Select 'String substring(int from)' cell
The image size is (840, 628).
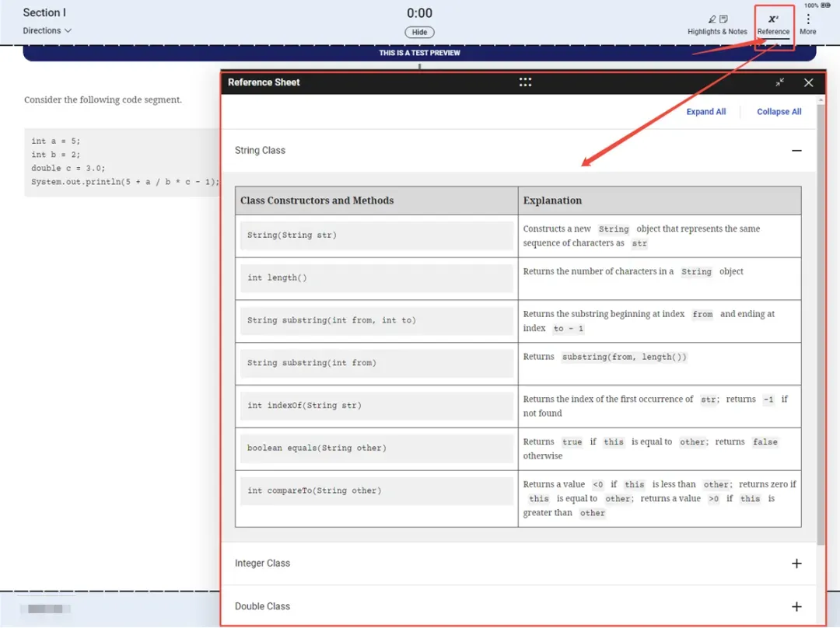pos(376,363)
